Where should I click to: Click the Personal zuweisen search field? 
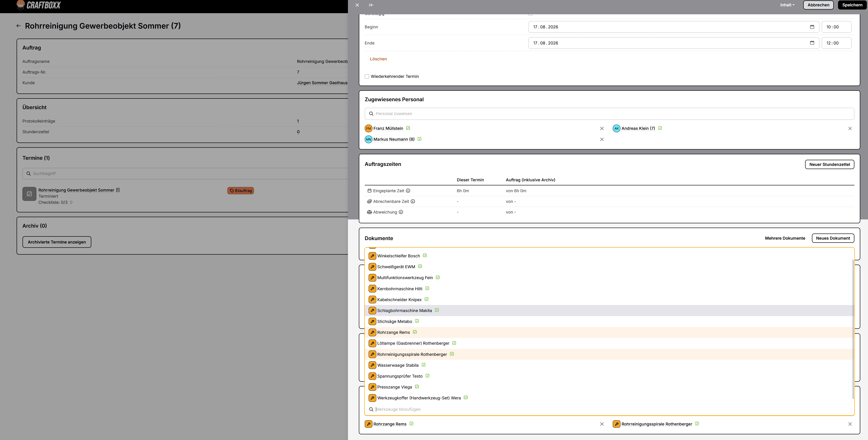609,114
